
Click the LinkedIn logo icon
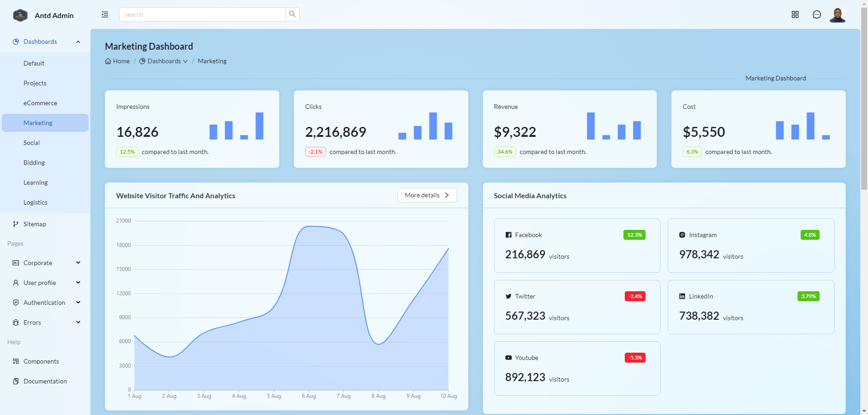pos(682,296)
